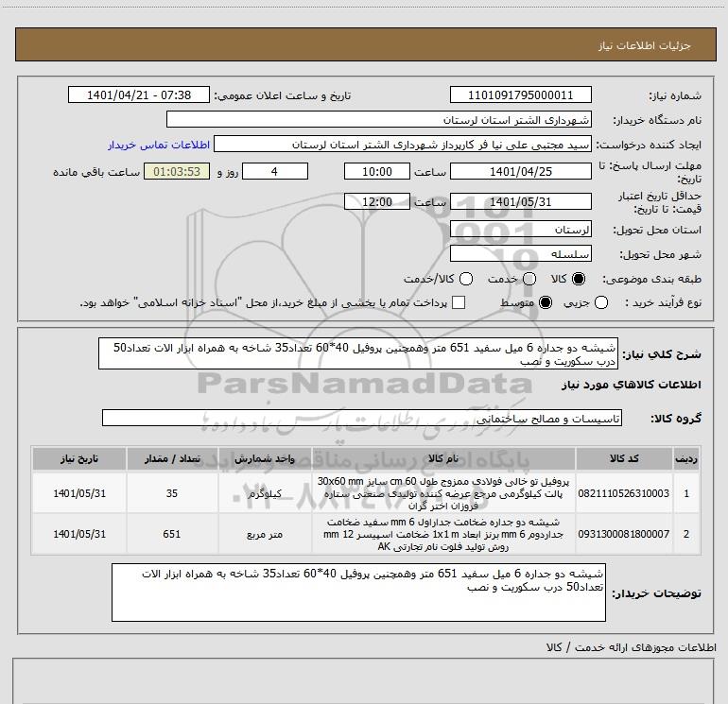The image size is (728, 704).
Task: Select product code 0821110526310003
Action: pos(624,493)
